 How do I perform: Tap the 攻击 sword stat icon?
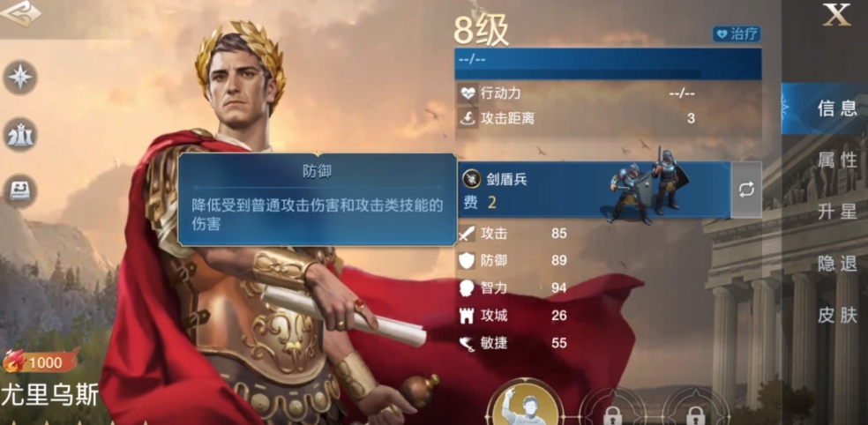[468, 234]
